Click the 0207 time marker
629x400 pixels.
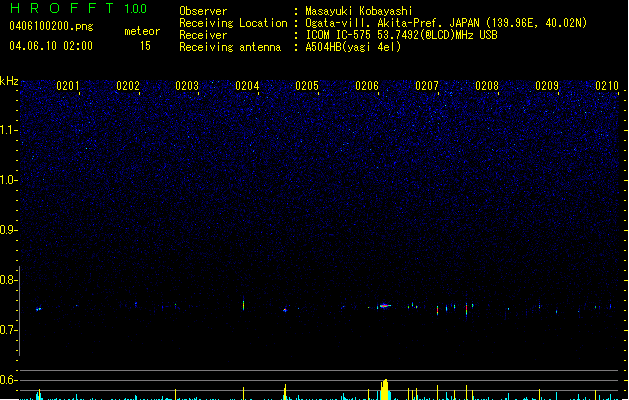(427, 86)
